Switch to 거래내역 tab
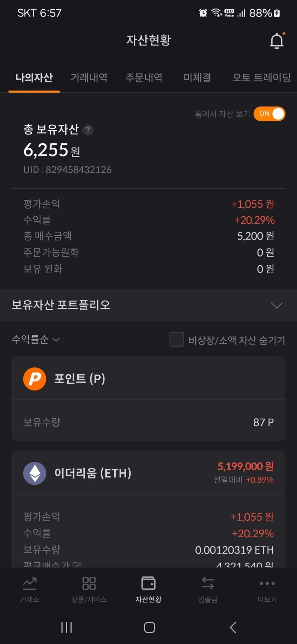The image size is (297, 644). (89, 77)
